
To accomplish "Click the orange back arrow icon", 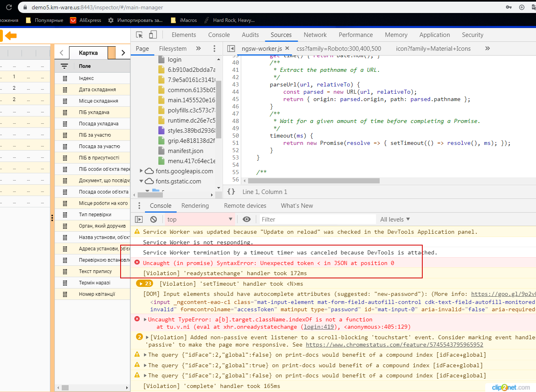I will [11, 36].
